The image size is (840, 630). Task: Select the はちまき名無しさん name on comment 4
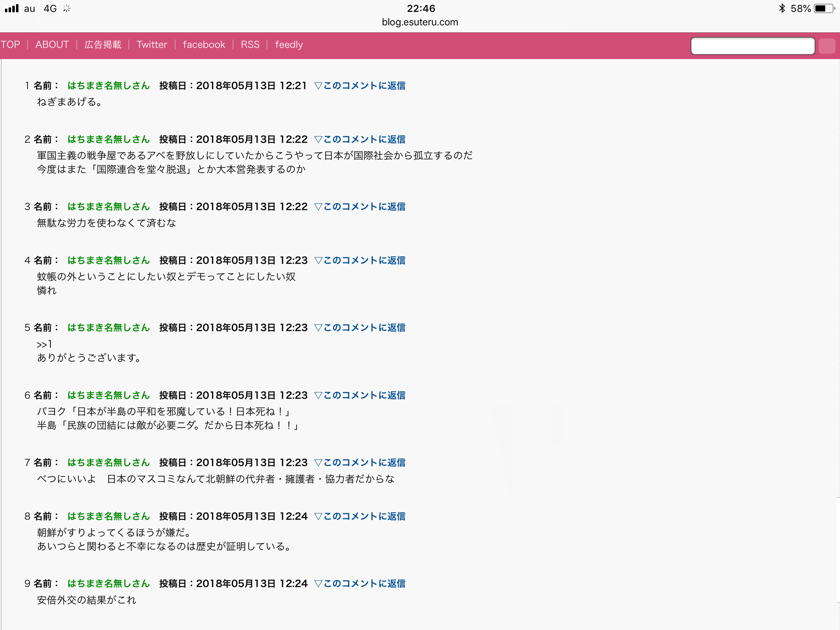coord(109,260)
